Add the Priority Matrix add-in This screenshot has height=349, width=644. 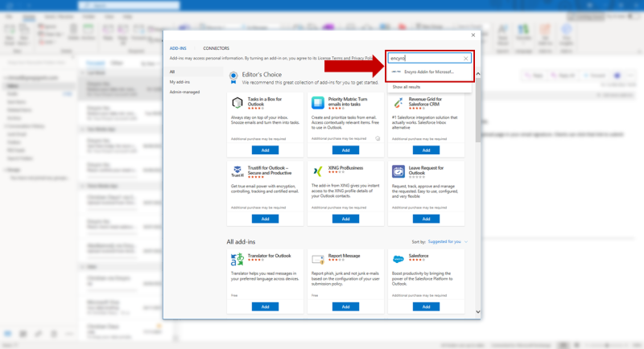345,150
